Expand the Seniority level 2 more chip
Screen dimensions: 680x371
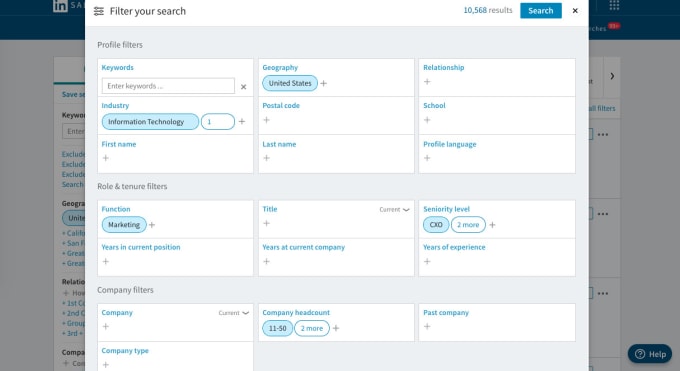[468, 225]
